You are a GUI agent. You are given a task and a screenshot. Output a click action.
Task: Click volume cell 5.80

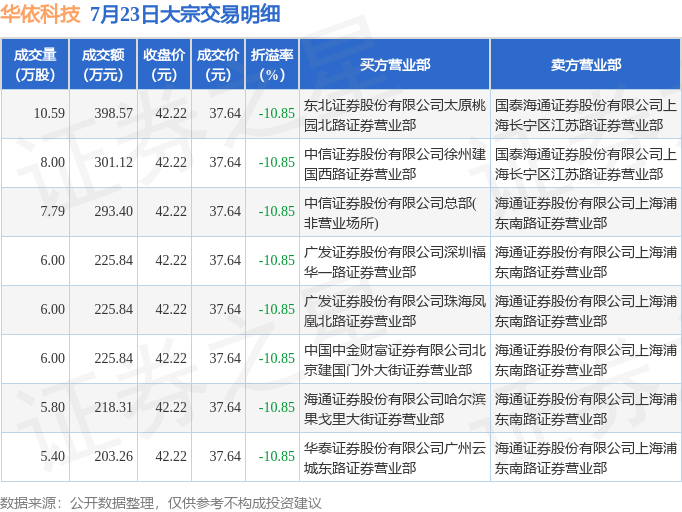[x=52, y=408]
